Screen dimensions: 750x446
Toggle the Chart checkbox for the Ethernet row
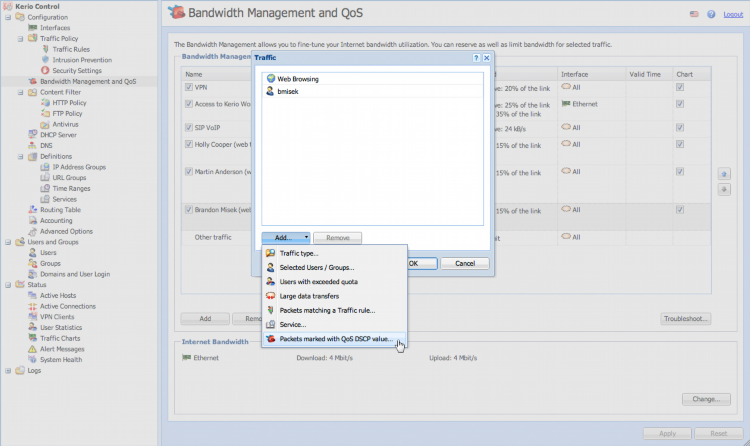(x=680, y=104)
